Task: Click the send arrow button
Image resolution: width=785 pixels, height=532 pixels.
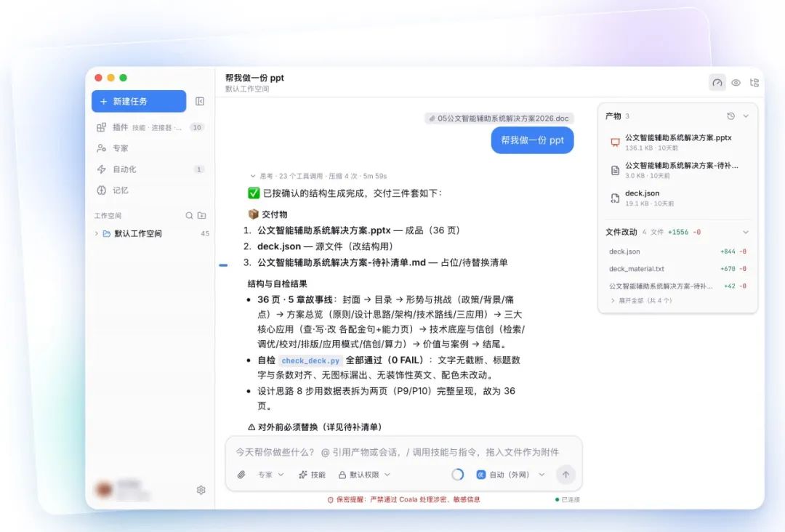Action: [x=565, y=475]
